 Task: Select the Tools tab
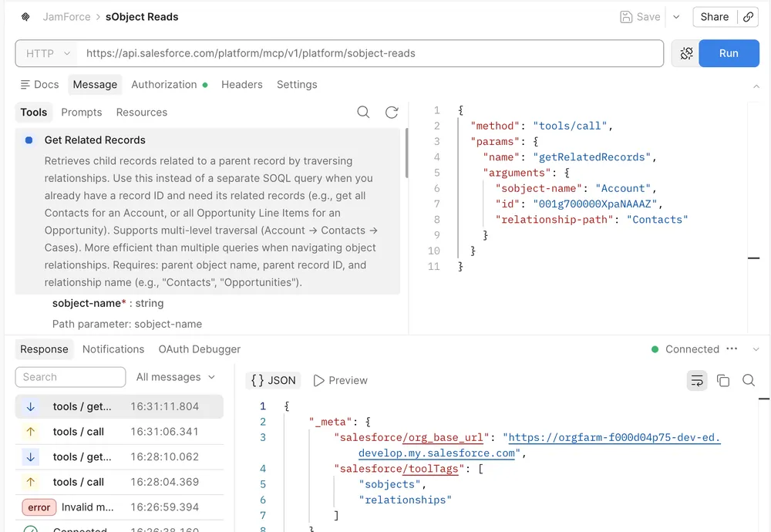[33, 112]
